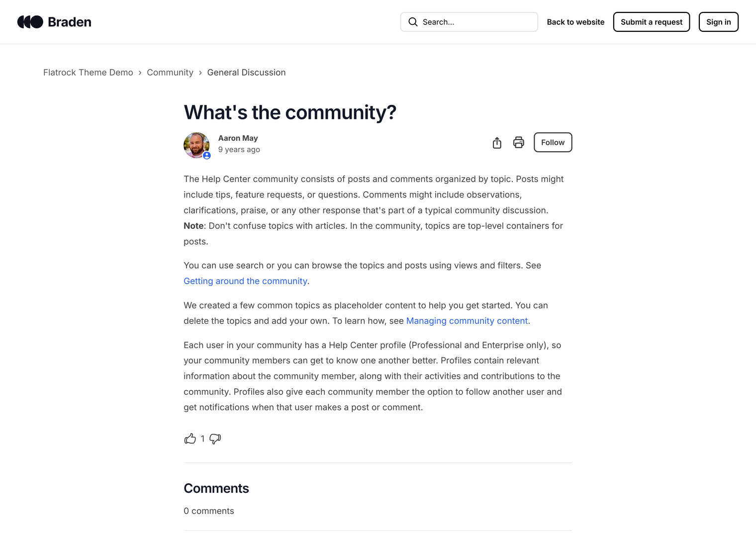Click the Braden logo icon

pyautogui.click(x=30, y=22)
